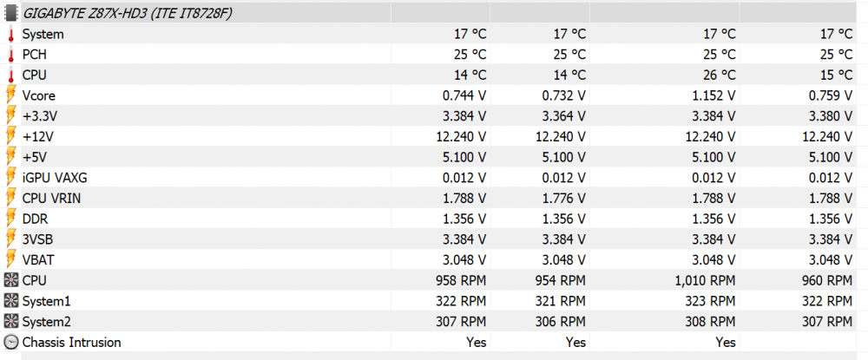Screen dimensions: 868x360
Task: Click the thermometer icon beside System
Action: point(10,35)
